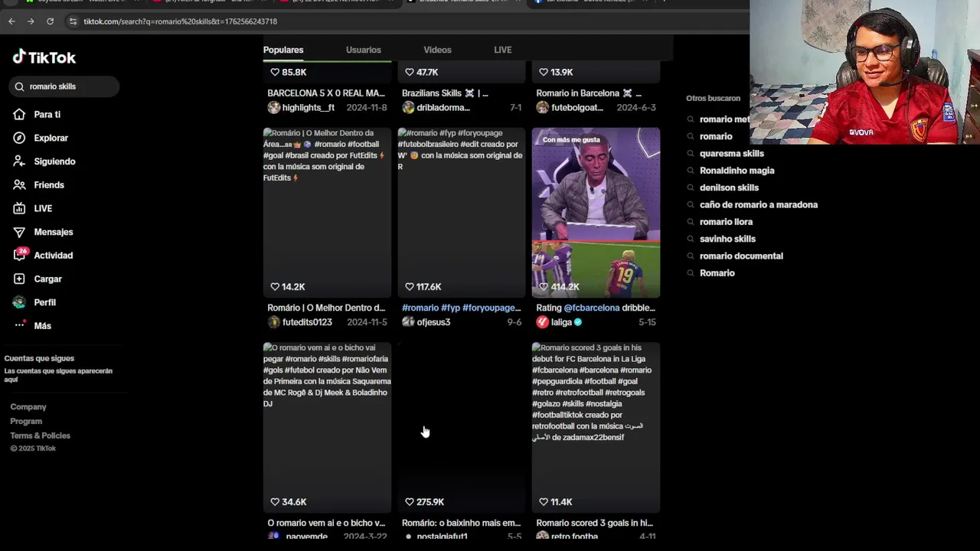This screenshot has height=551, width=980.
Task: Search suggestion caño de romario a maradona
Action: pos(758,204)
